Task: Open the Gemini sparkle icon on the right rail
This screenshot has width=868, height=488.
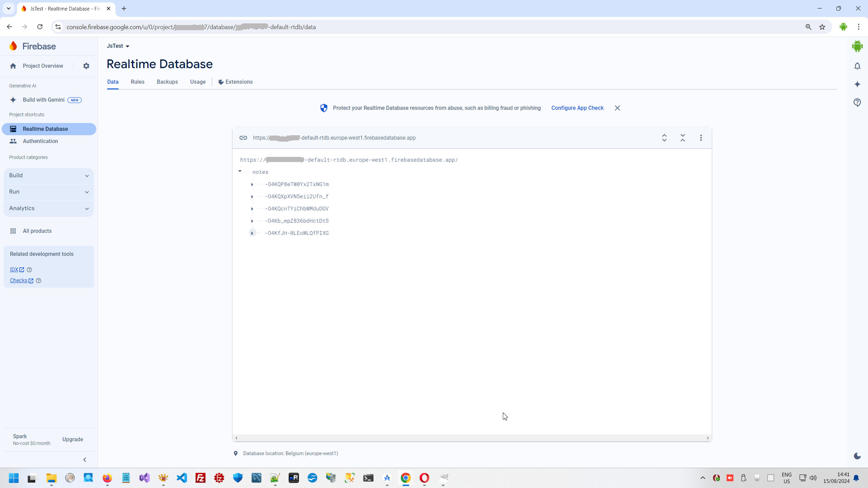Action: (857, 84)
